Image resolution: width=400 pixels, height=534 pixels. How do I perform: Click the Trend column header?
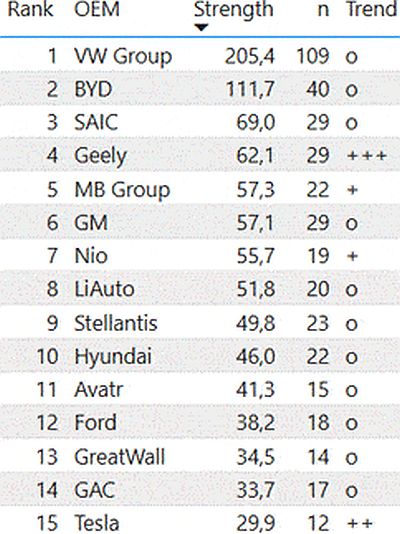pyautogui.click(x=372, y=9)
